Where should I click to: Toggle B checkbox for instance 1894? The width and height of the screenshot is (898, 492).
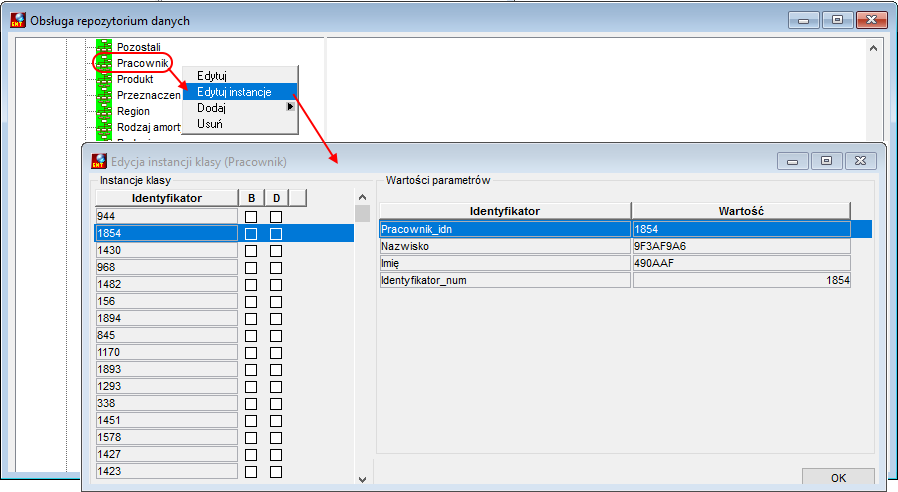(x=251, y=319)
